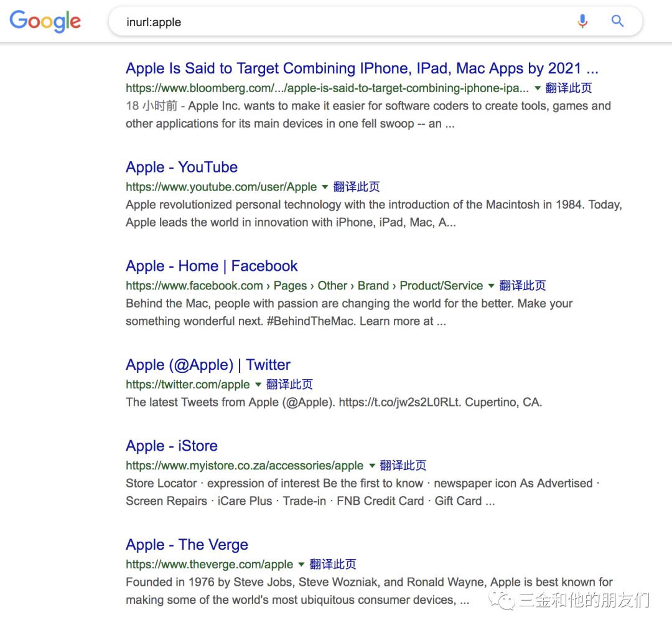Screen dimensions: 672x630
Task: Click 翻译此页 for the iStore result
Action: tap(403, 465)
